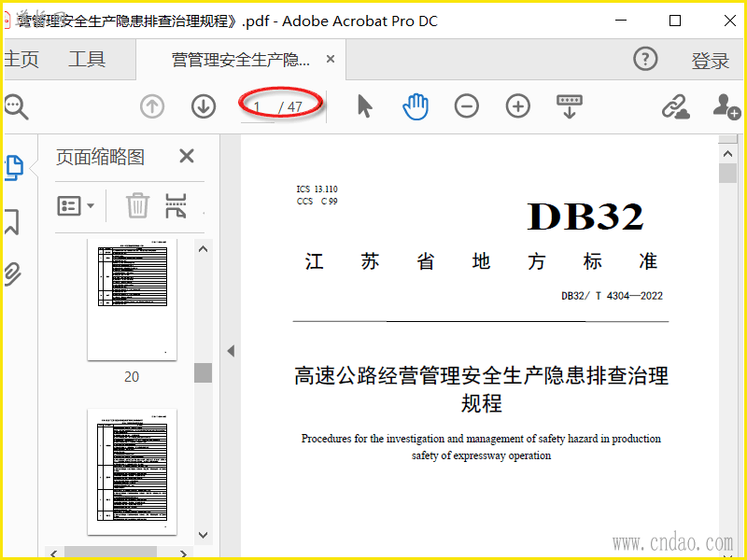Click the current page number field

click(x=258, y=107)
